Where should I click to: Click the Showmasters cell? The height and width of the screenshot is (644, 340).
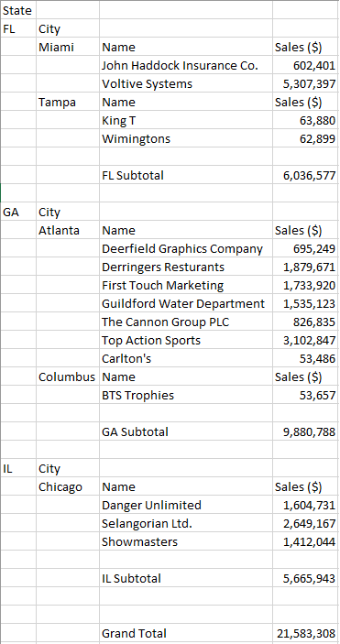click(186, 541)
